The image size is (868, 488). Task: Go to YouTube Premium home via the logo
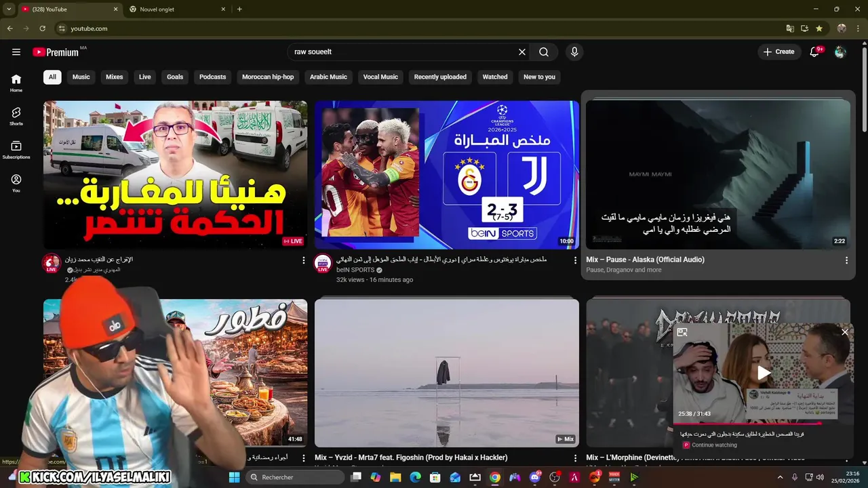pyautogui.click(x=56, y=52)
